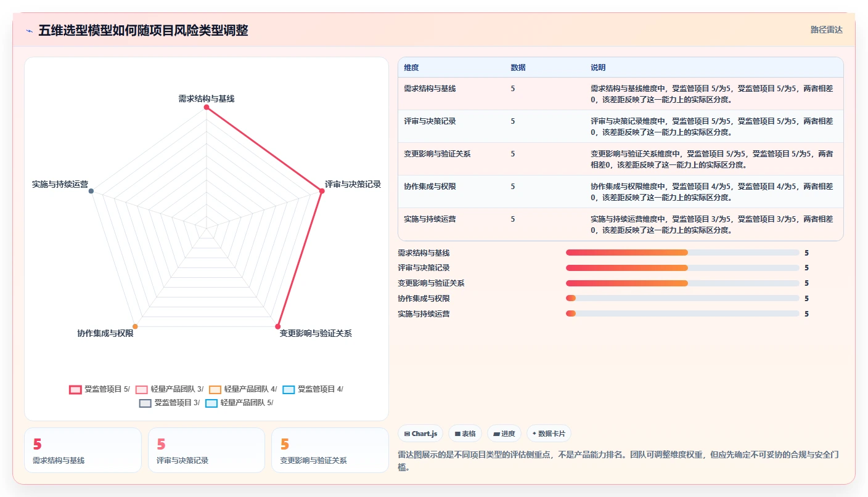Click the 评审与决策记录 progress bar

point(682,268)
